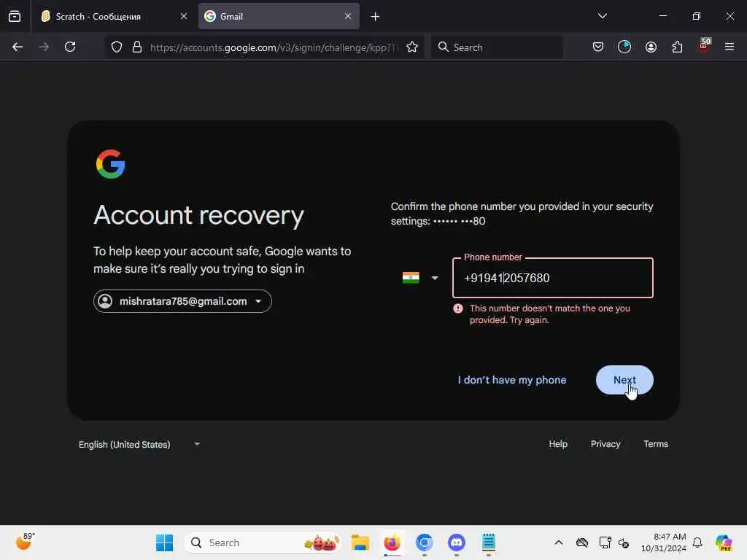This screenshot has height=560, width=747.
Task: Reload the current page
Action: click(x=70, y=47)
